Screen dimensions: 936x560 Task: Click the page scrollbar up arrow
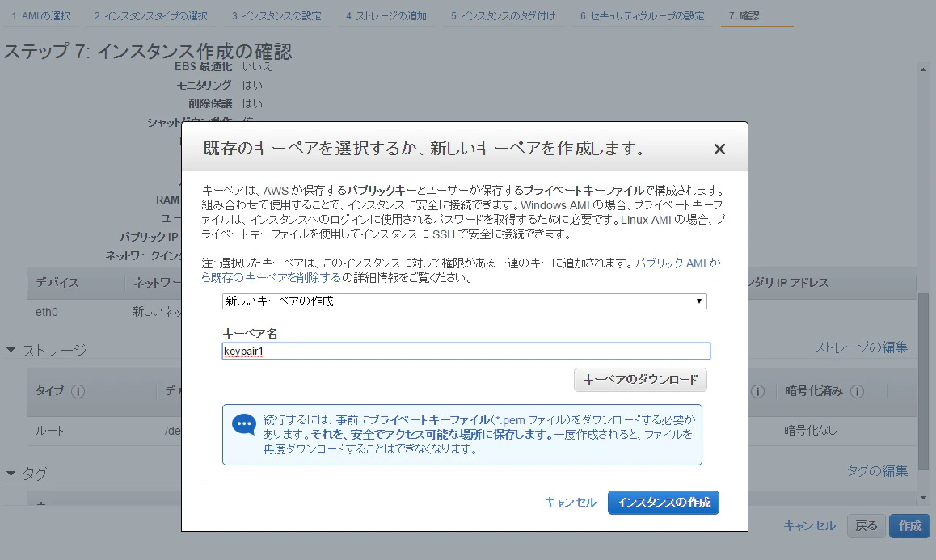point(923,69)
